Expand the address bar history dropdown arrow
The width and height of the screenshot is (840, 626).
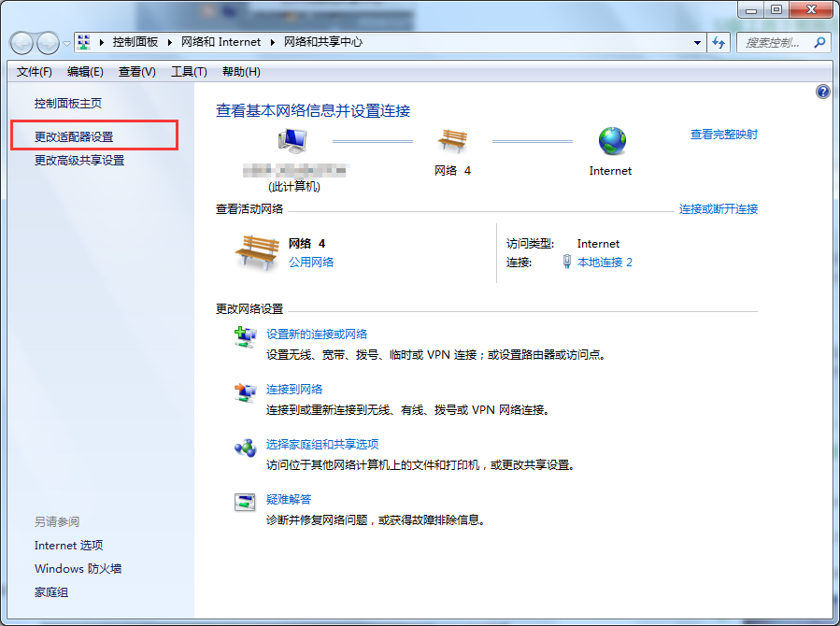[698, 42]
